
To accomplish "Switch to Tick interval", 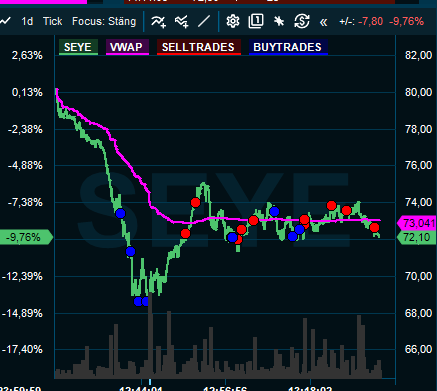I will click(x=52, y=21).
